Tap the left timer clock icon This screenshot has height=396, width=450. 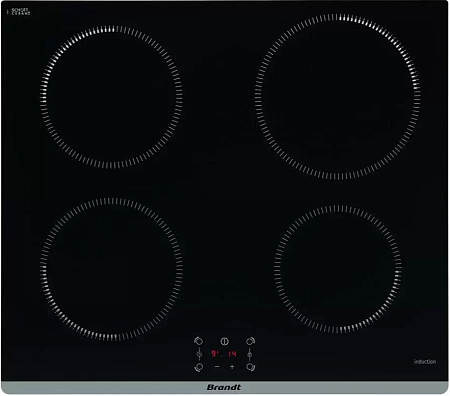(x=199, y=354)
